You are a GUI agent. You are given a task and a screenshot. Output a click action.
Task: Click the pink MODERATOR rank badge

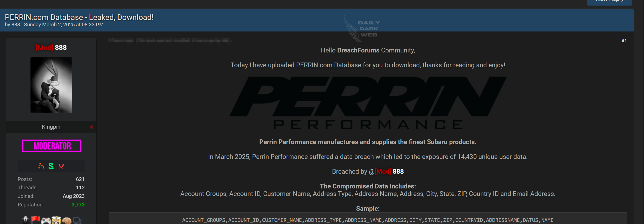(x=52, y=146)
